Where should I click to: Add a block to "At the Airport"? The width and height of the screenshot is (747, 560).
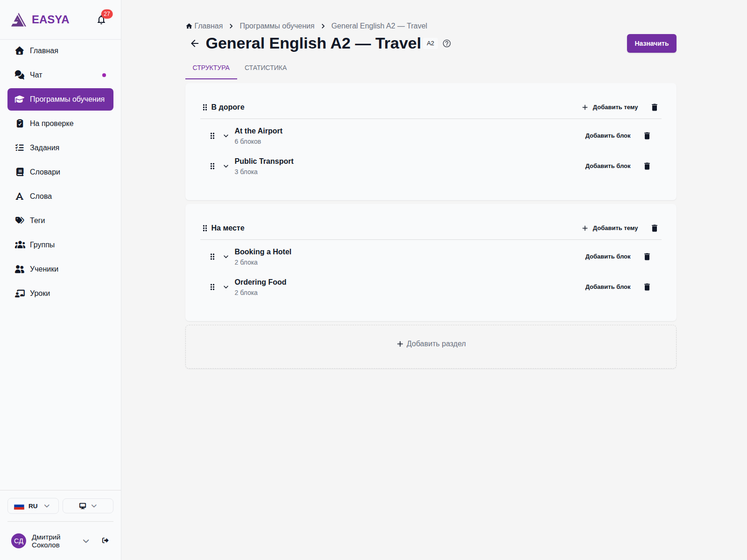pyautogui.click(x=608, y=136)
